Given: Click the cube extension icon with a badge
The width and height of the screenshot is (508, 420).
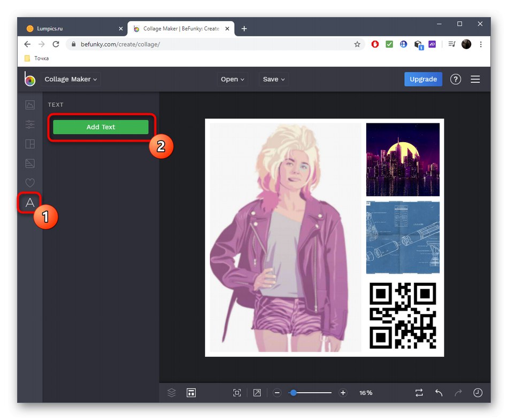Looking at the screenshot, I should point(419,45).
